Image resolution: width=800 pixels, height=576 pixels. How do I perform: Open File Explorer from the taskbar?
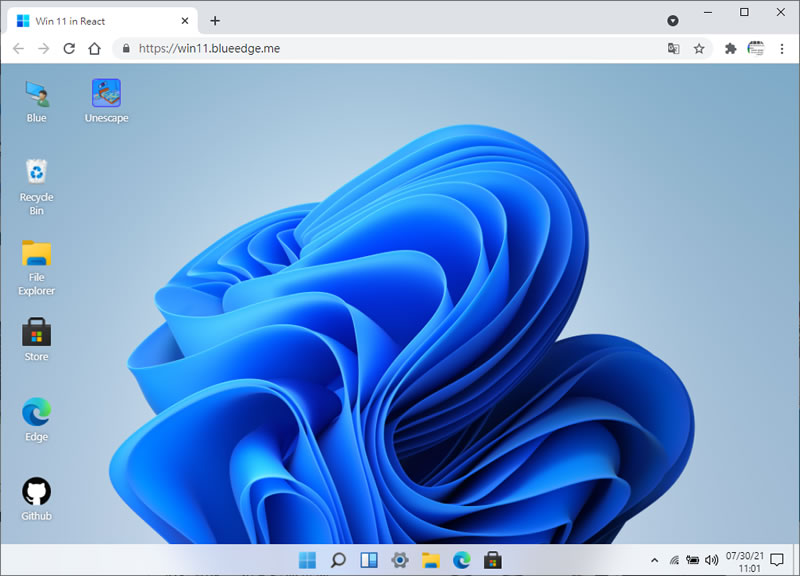(x=431, y=560)
